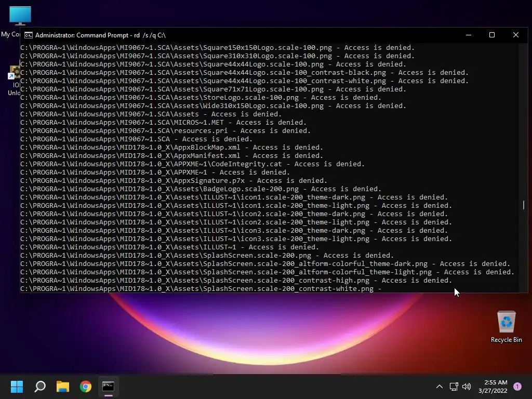Click the line 'MI9067~1.SCA\Assets - Access is denied.'
532x399 pixels.
point(151,114)
